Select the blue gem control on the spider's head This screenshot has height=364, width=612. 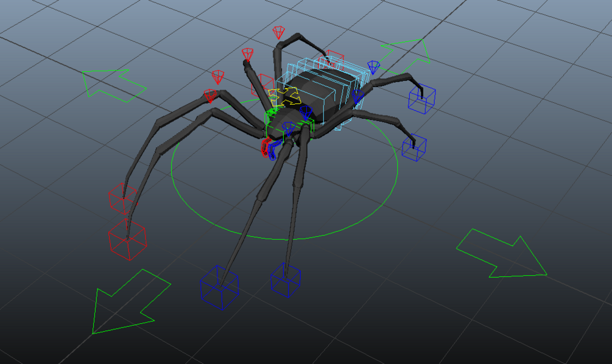pos(289,129)
